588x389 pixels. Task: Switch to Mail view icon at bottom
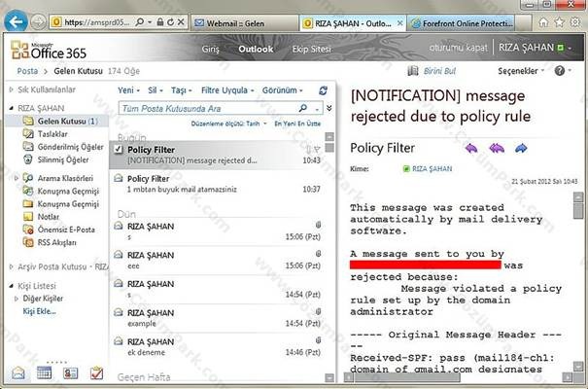tap(18, 372)
